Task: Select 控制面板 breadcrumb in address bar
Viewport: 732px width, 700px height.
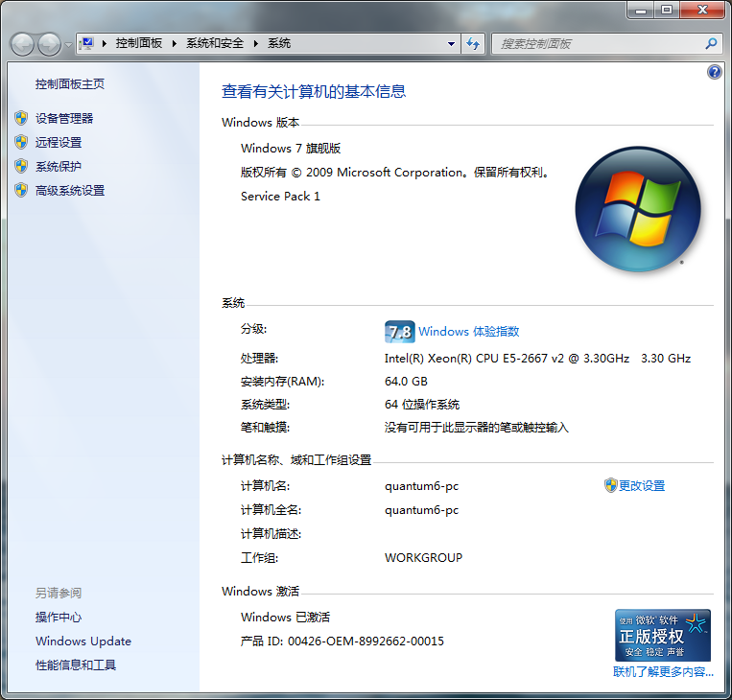Action: click(139, 43)
